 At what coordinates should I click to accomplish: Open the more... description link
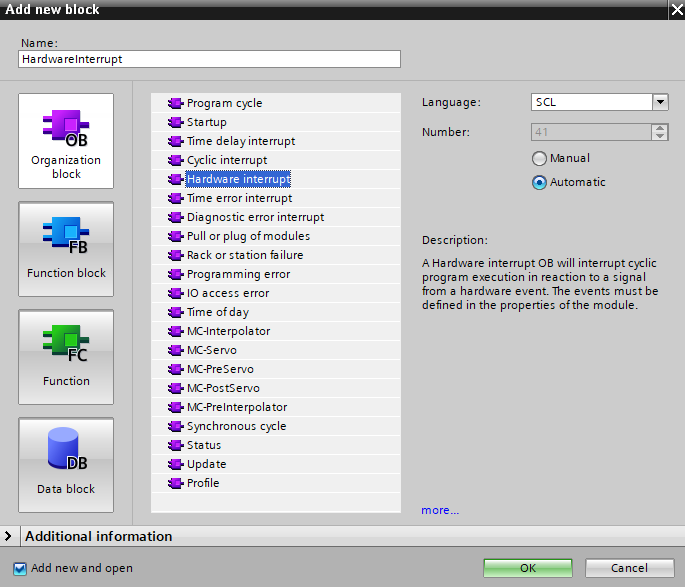[440, 510]
